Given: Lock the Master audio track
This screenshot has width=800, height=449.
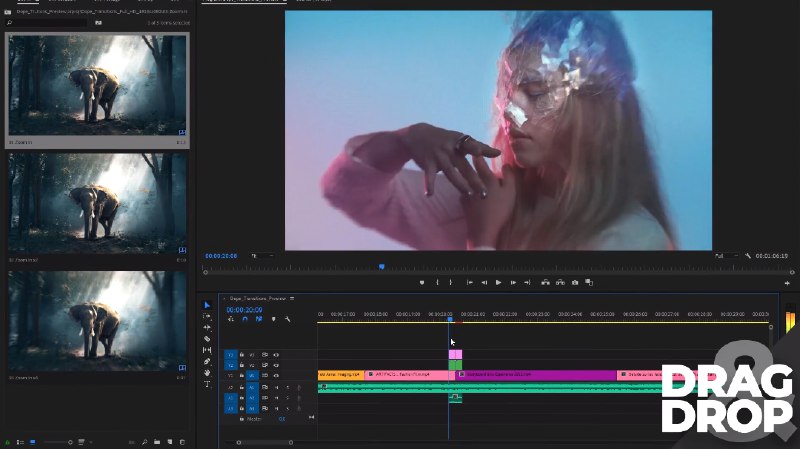Looking at the screenshot, I should click(x=242, y=419).
